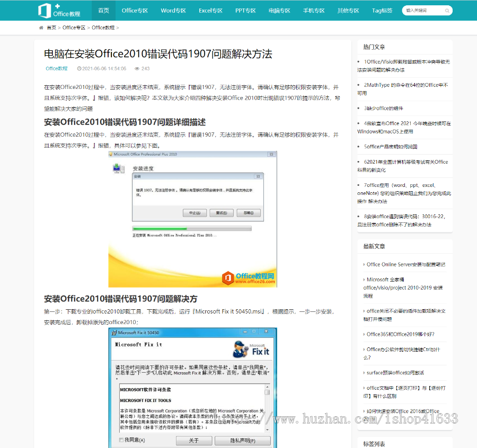This screenshot has height=448, width=477.
Task: Click scrollbar down arrow in license text box
Action: [x=267, y=429]
